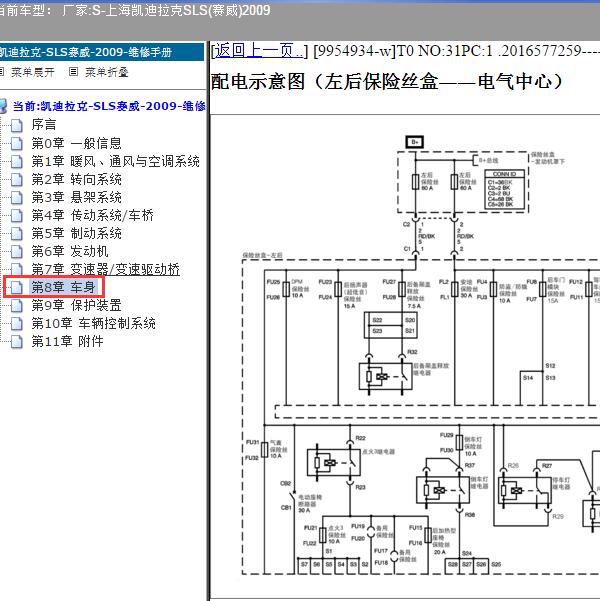Open 第4章 传动系统/车桥
The height and width of the screenshot is (601, 600).
point(92,215)
